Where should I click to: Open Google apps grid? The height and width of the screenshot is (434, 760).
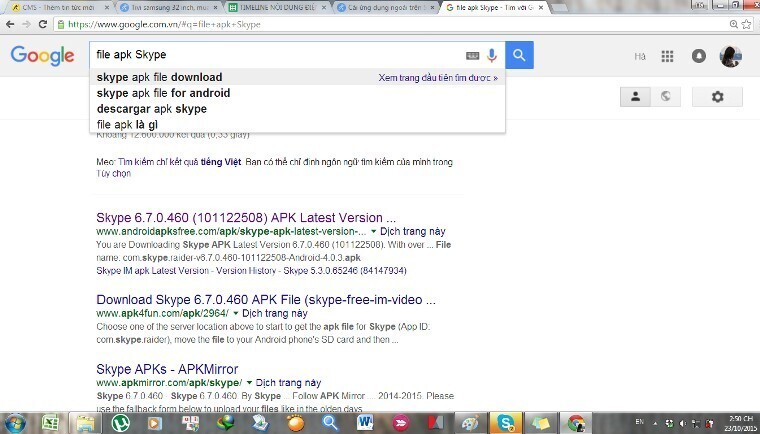(667, 56)
